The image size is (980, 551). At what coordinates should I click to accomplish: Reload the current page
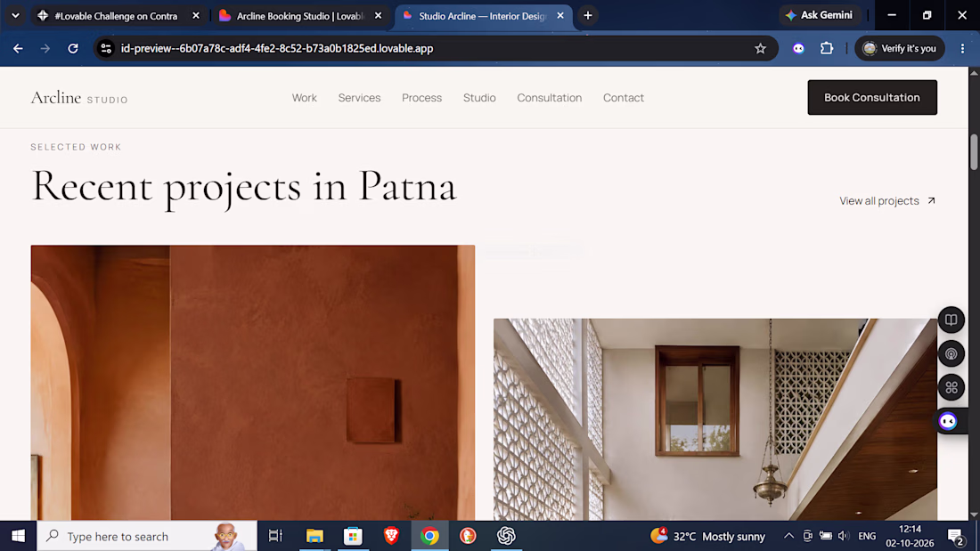(x=73, y=48)
